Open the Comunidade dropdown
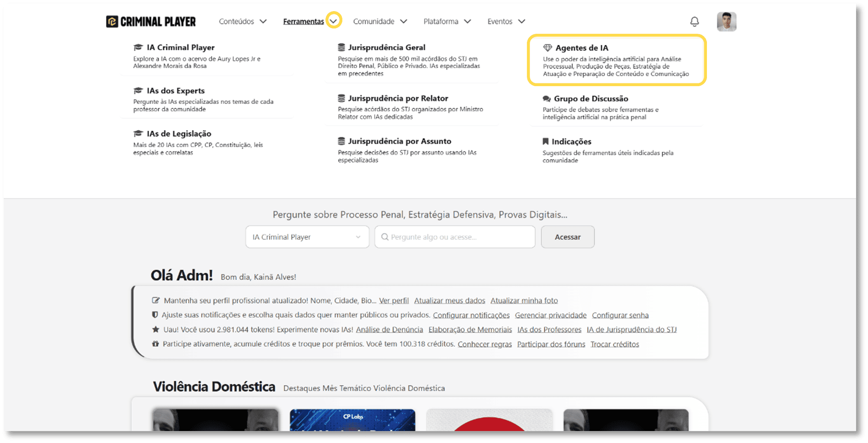The image size is (868, 443). 380,21
